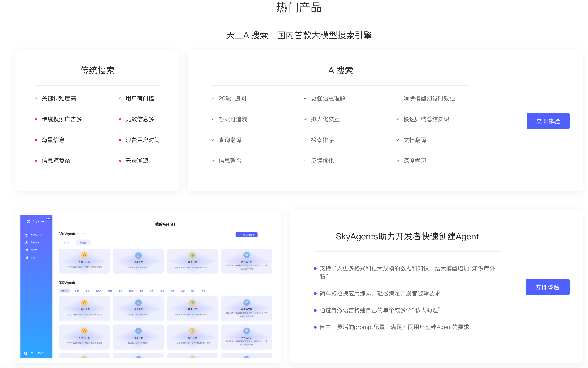Click the text 文档翻译
Viewport: 588px width, 368px height.
click(415, 140)
